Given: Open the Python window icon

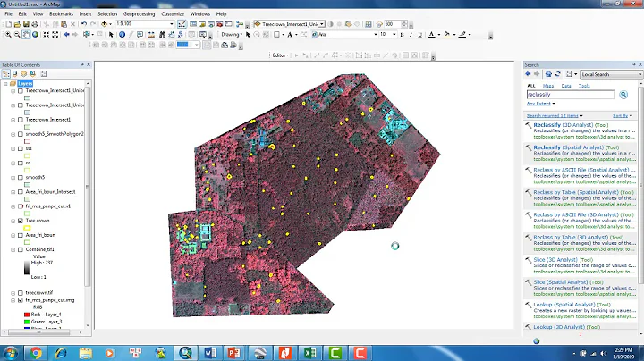Looking at the screenshot, I should point(229,24).
